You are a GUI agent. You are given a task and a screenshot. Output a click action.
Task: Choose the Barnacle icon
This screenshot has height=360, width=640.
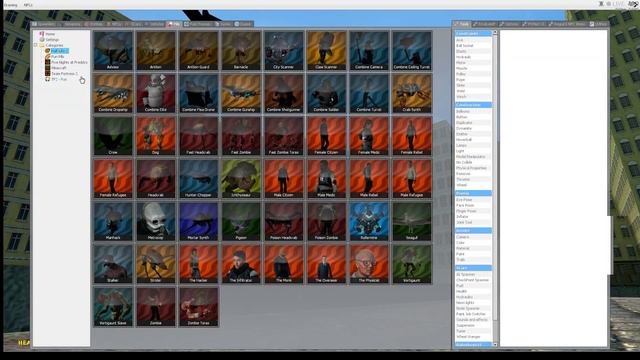point(241,50)
